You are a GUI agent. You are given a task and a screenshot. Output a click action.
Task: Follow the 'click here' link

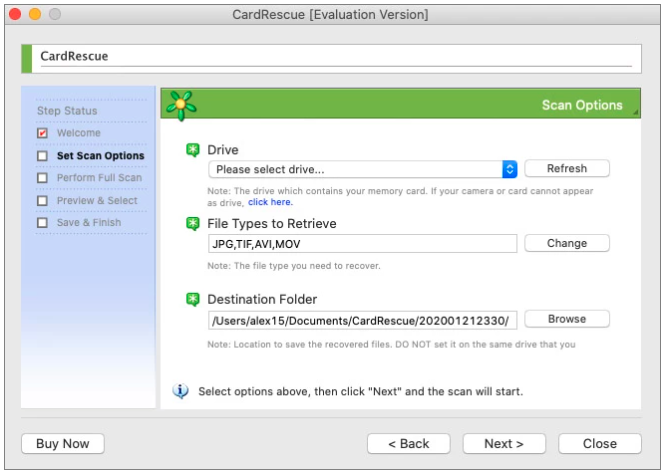(270, 202)
